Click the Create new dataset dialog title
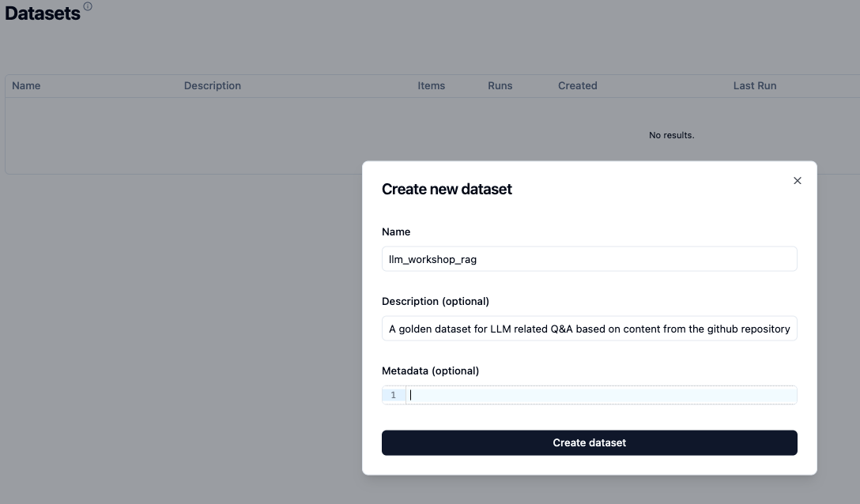This screenshot has width=860, height=504. (x=447, y=190)
